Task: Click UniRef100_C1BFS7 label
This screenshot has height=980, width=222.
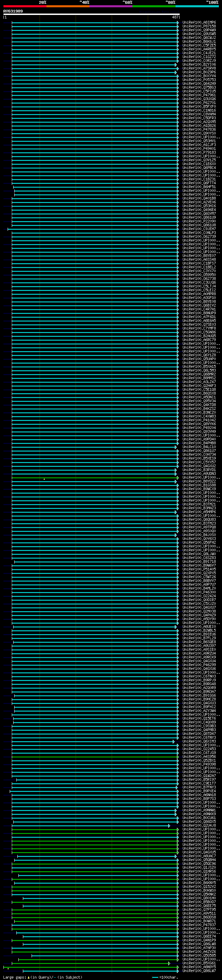Action: point(199,263)
